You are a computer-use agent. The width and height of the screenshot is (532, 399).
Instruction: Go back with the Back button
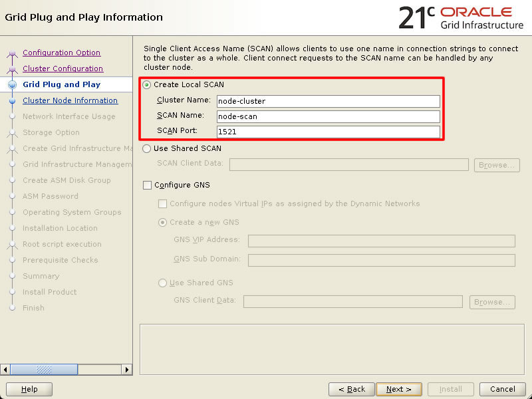tap(352, 389)
